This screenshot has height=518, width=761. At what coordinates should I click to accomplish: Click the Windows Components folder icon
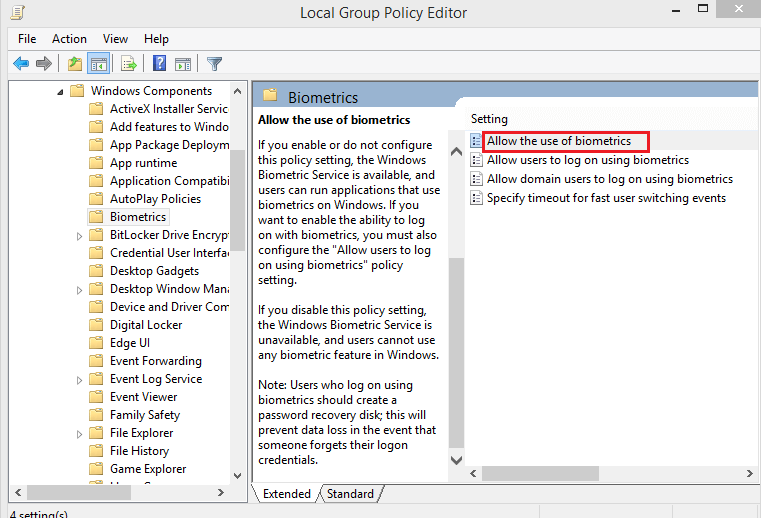click(77, 91)
